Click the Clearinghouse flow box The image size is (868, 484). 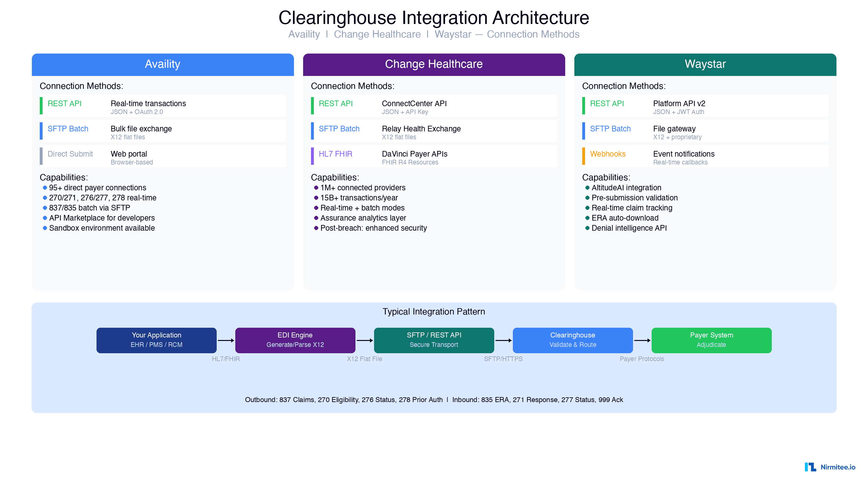[573, 340]
